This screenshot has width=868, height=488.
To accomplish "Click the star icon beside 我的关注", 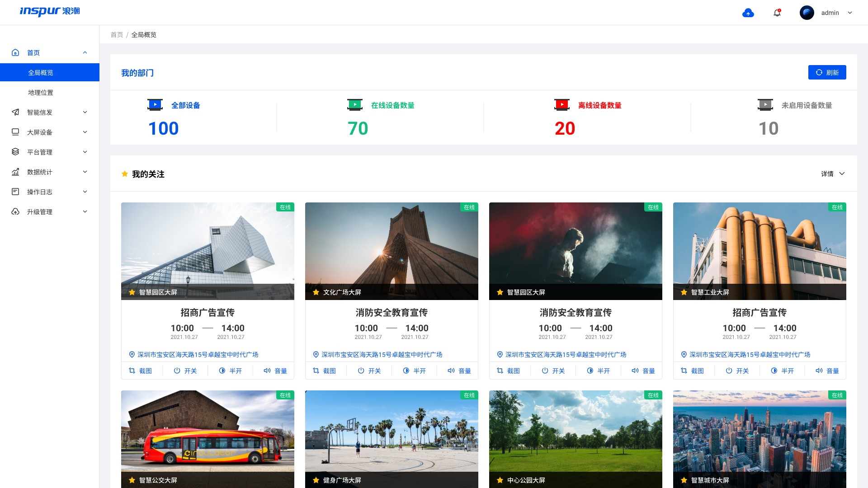I will [125, 174].
